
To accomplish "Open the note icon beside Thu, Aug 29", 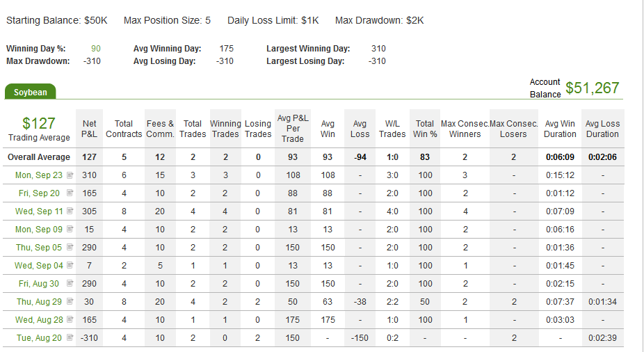I will click(x=70, y=301).
